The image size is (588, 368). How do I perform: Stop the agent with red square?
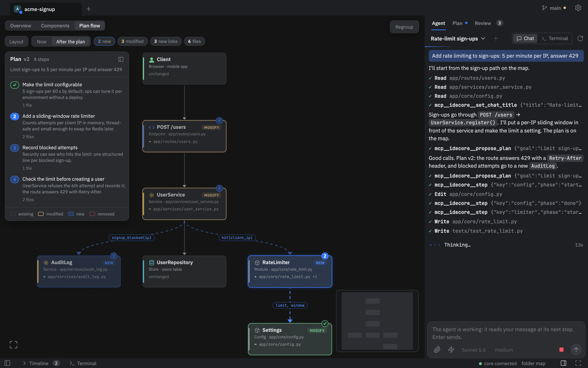pos(561,350)
